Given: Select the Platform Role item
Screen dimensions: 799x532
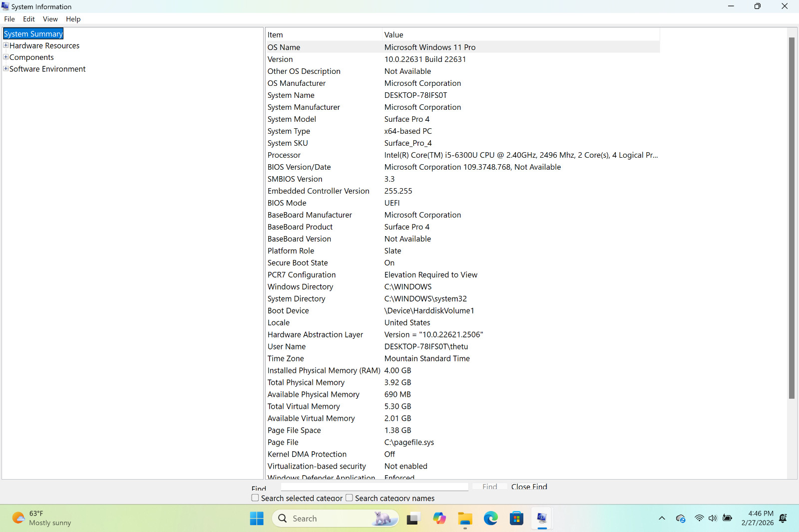Looking at the screenshot, I should (291, 251).
